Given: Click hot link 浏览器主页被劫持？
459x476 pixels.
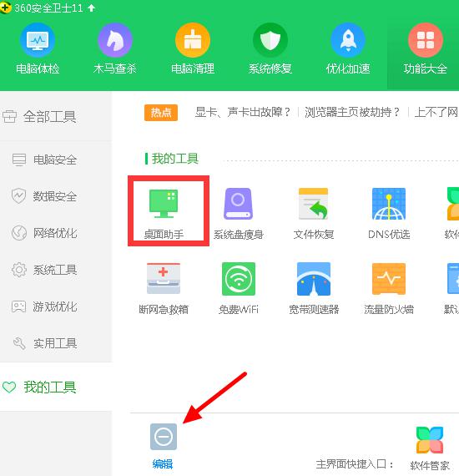Looking at the screenshot, I should pyautogui.click(x=352, y=112).
